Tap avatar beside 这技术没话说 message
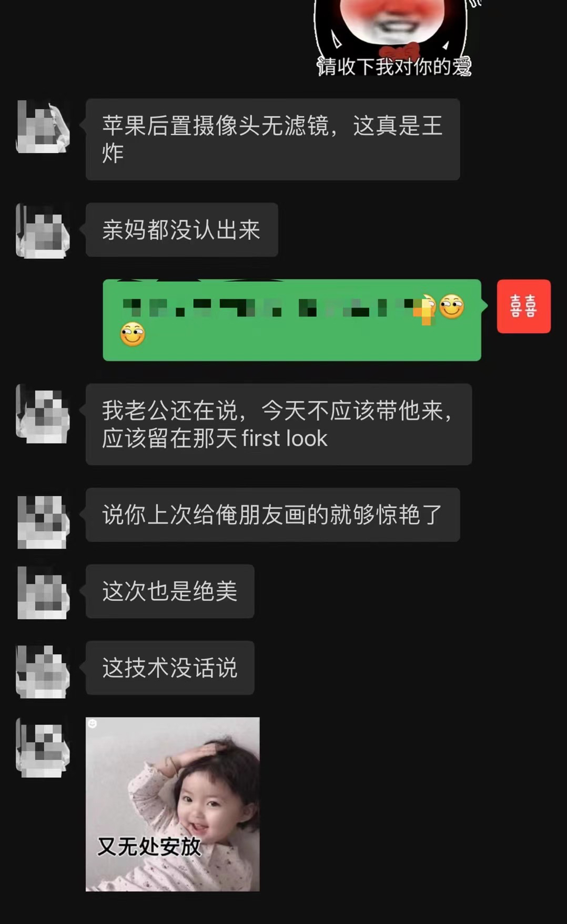The width and height of the screenshot is (567, 924). [x=43, y=671]
